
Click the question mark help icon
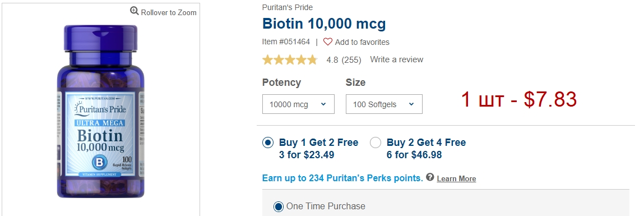click(x=430, y=177)
